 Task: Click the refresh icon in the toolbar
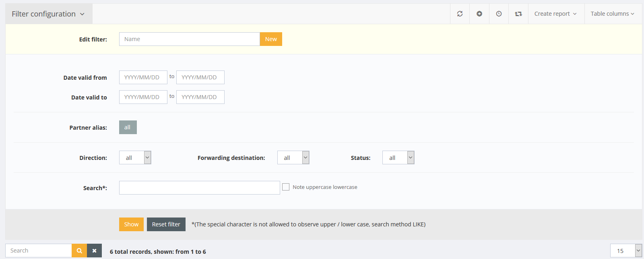460,14
